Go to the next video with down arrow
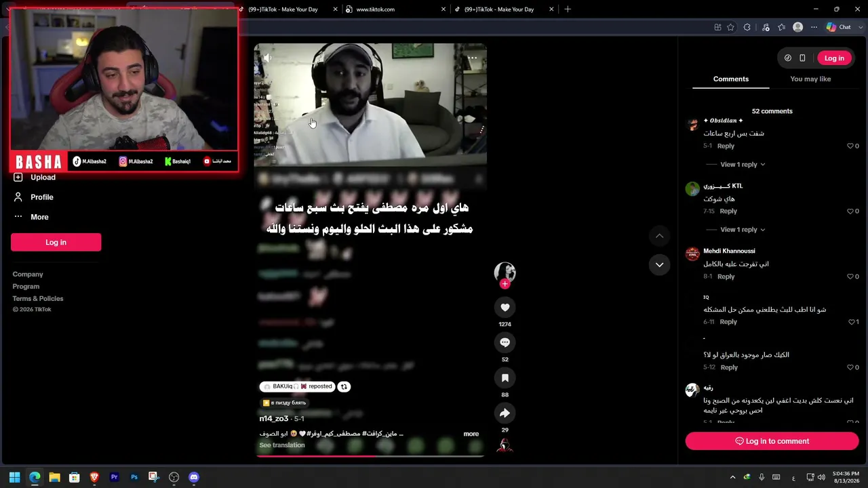This screenshot has height=488, width=868. click(x=659, y=265)
